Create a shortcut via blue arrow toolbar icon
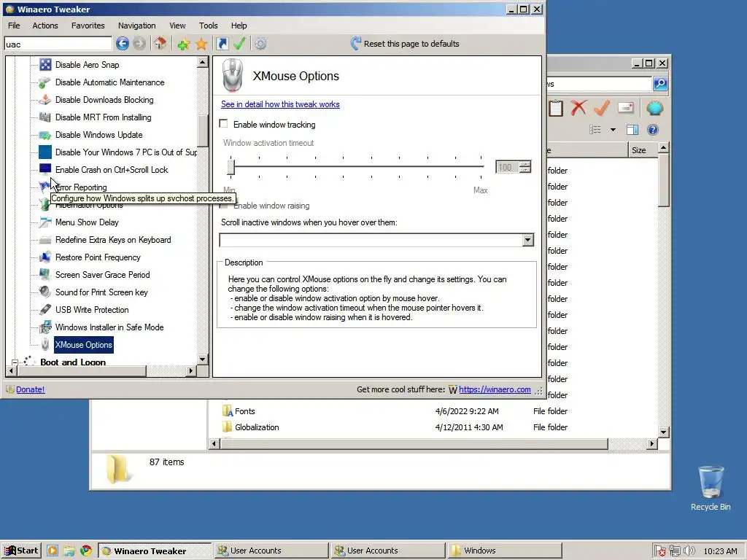Image resolution: width=747 pixels, height=560 pixels. [x=222, y=44]
